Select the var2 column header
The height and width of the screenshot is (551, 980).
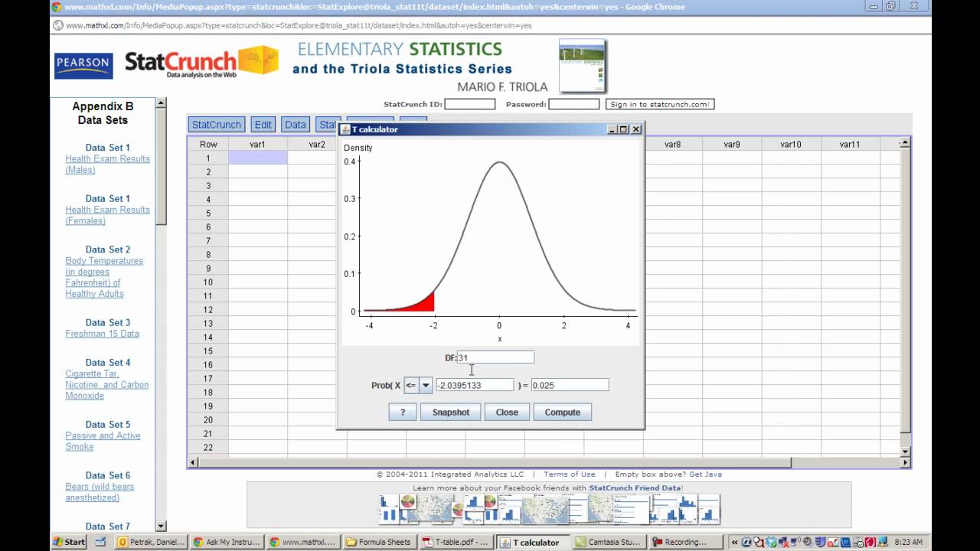coord(317,144)
